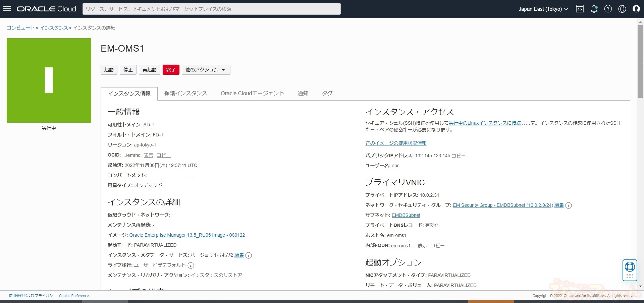Show the internal FQDN with 表示

(423, 246)
